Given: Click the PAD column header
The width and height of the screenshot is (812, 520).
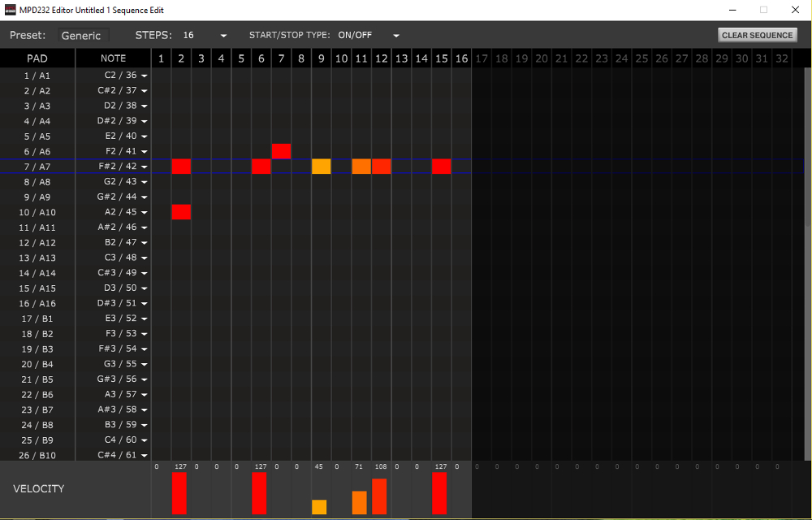Looking at the screenshot, I should 37,58.
